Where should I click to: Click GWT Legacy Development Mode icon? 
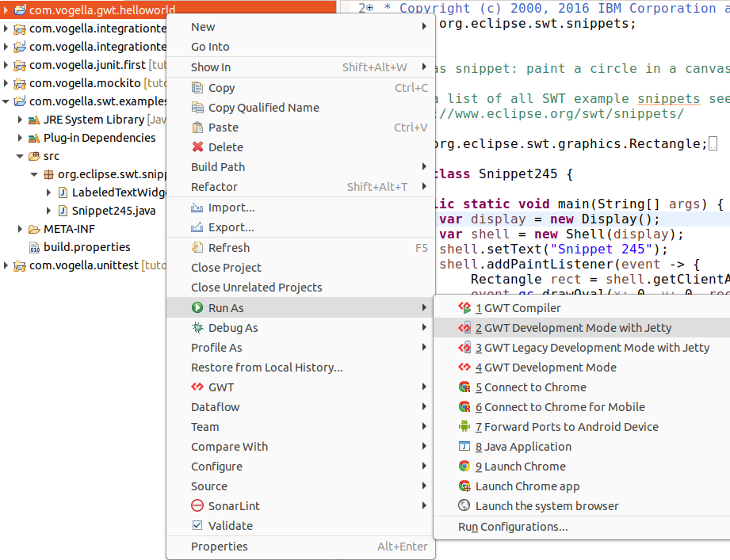pos(464,348)
